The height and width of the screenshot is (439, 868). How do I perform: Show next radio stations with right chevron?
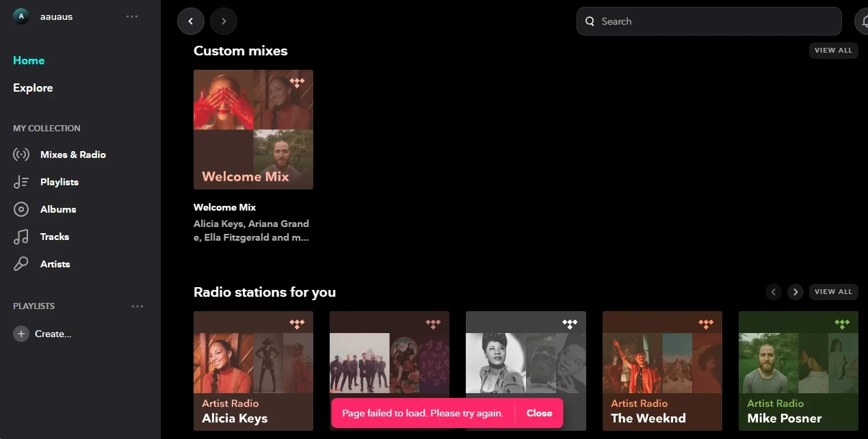[795, 292]
